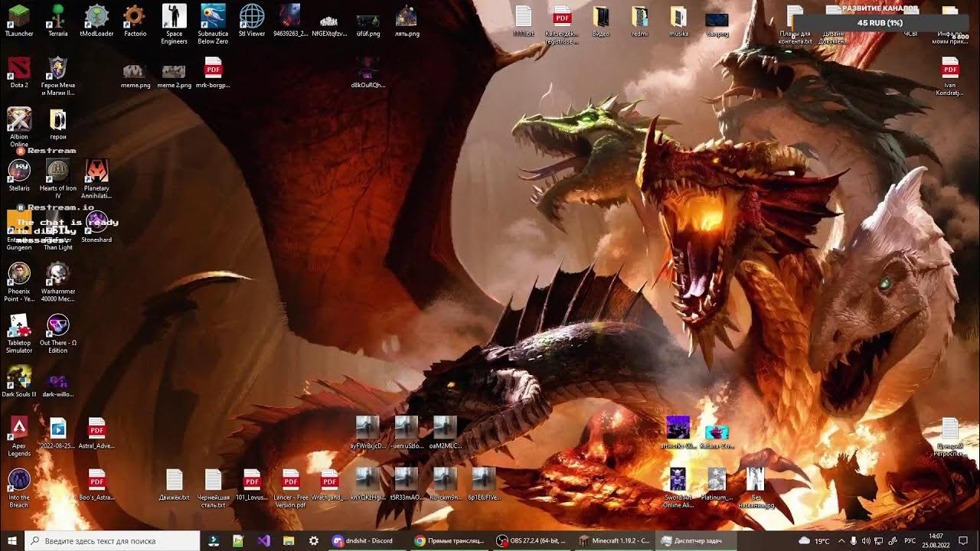Open Движек.txt text file
The image size is (980, 551).
[175, 484]
